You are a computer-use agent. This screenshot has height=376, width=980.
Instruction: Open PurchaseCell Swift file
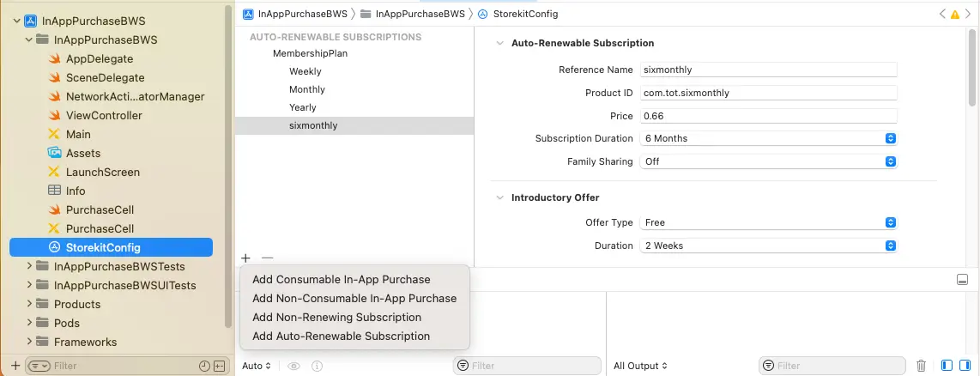point(100,209)
